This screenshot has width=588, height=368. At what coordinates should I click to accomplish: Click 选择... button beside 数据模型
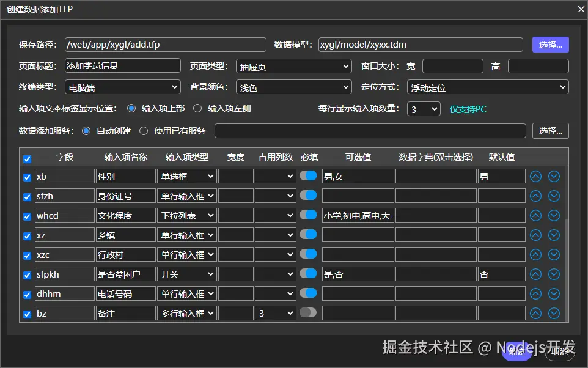coord(551,45)
